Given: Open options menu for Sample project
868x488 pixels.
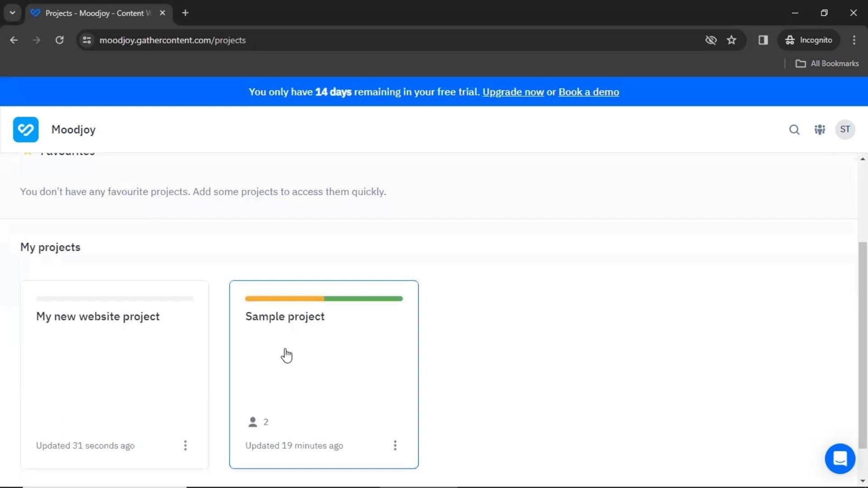Looking at the screenshot, I should (395, 446).
